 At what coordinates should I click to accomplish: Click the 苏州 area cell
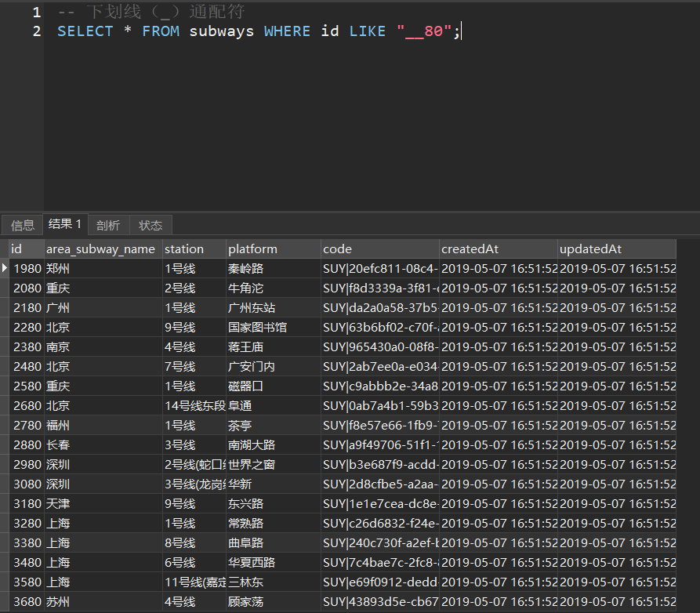[x=103, y=602]
